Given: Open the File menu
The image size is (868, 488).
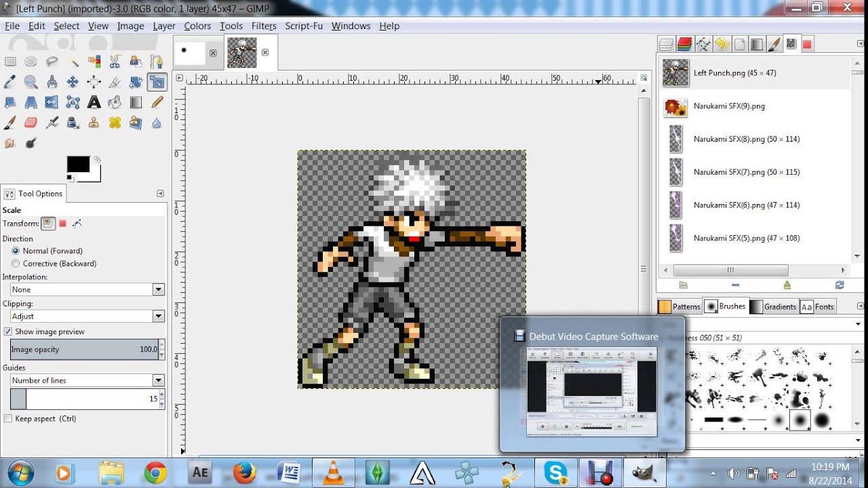Looking at the screenshot, I should (x=12, y=26).
